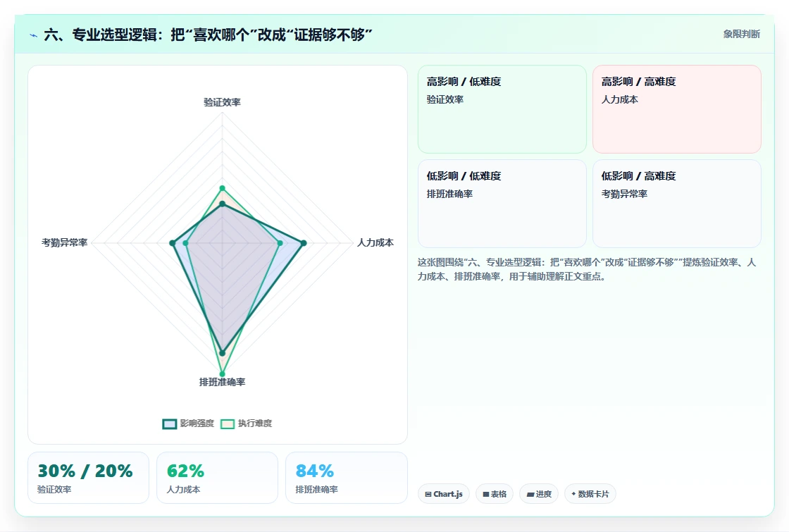Select the 低影响 / 高难度 quadrant card

click(x=677, y=204)
